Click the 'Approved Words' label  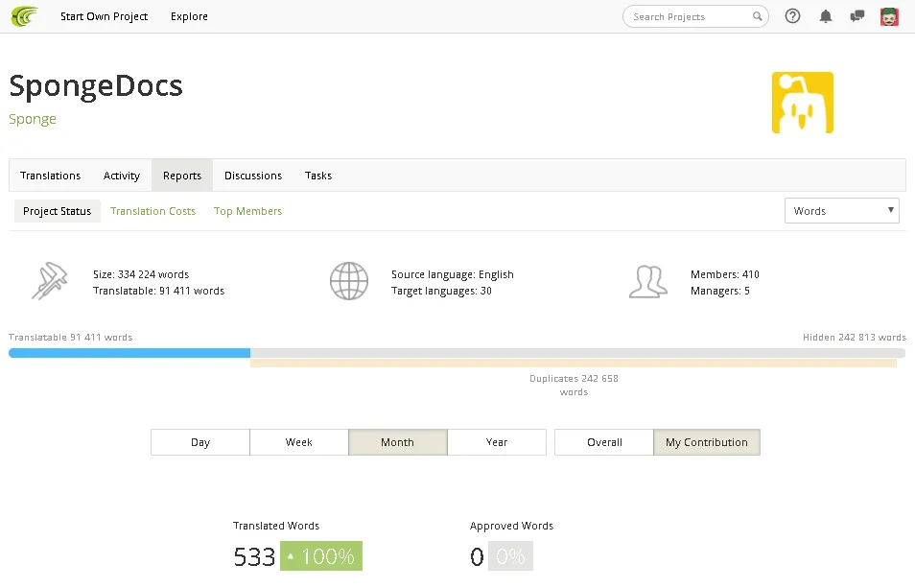coord(511,526)
